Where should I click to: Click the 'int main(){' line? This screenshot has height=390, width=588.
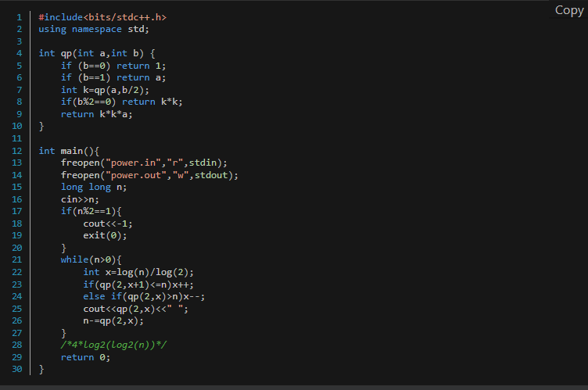69,151
